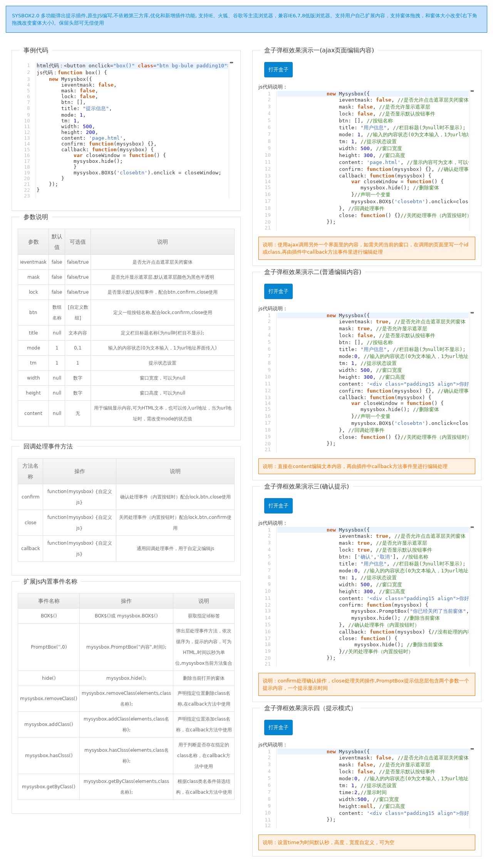Click the 回调处理事件方法 section heading

pos(48,447)
